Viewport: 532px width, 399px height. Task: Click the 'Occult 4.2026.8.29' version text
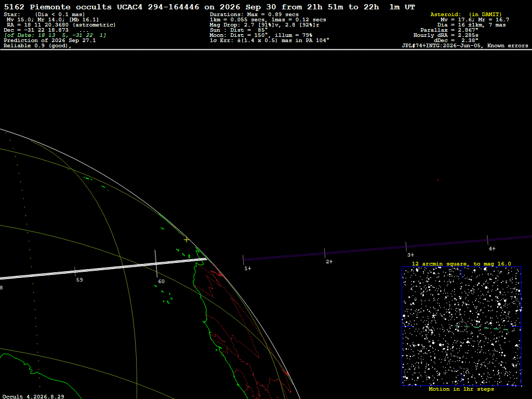coord(33,396)
